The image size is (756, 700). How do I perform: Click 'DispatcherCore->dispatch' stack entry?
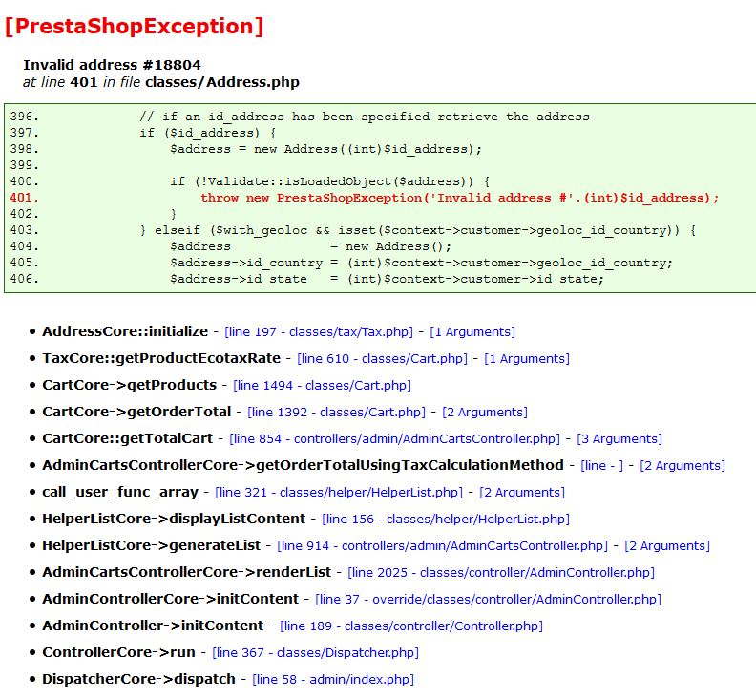click(x=138, y=679)
